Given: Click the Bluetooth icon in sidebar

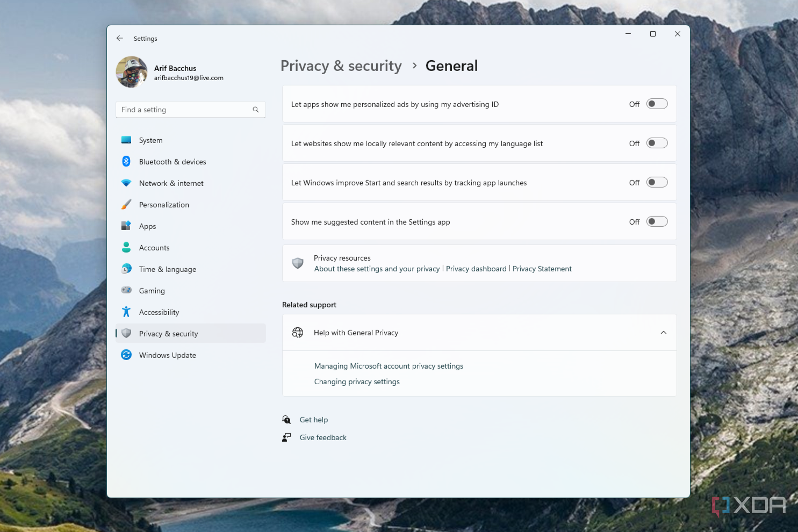Looking at the screenshot, I should (x=126, y=161).
